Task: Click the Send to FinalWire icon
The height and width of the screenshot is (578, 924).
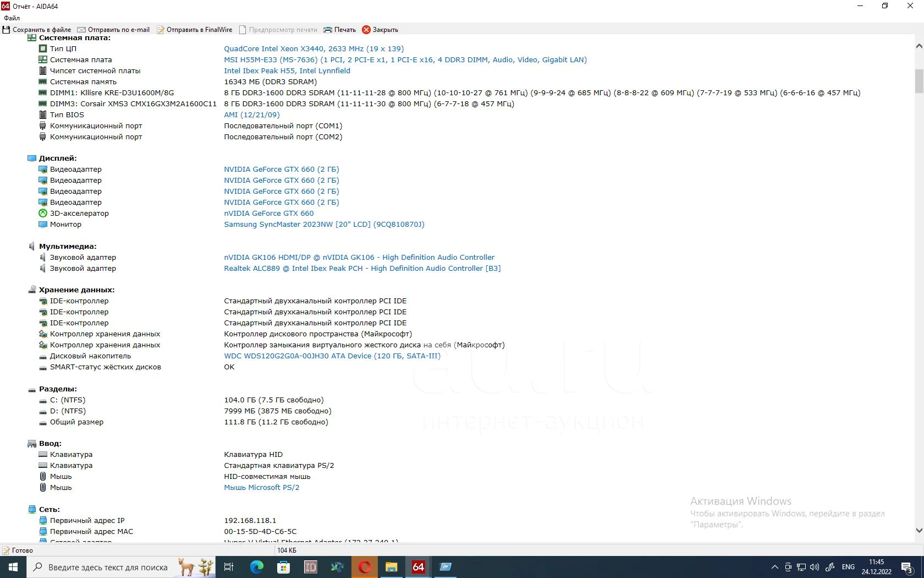Action: click(x=160, y=30)
